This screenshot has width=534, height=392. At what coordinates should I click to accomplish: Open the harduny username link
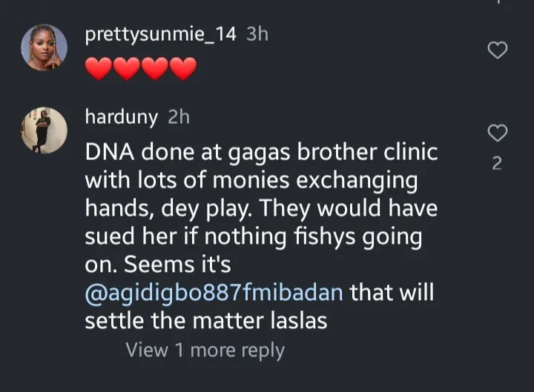click(122, 116)
